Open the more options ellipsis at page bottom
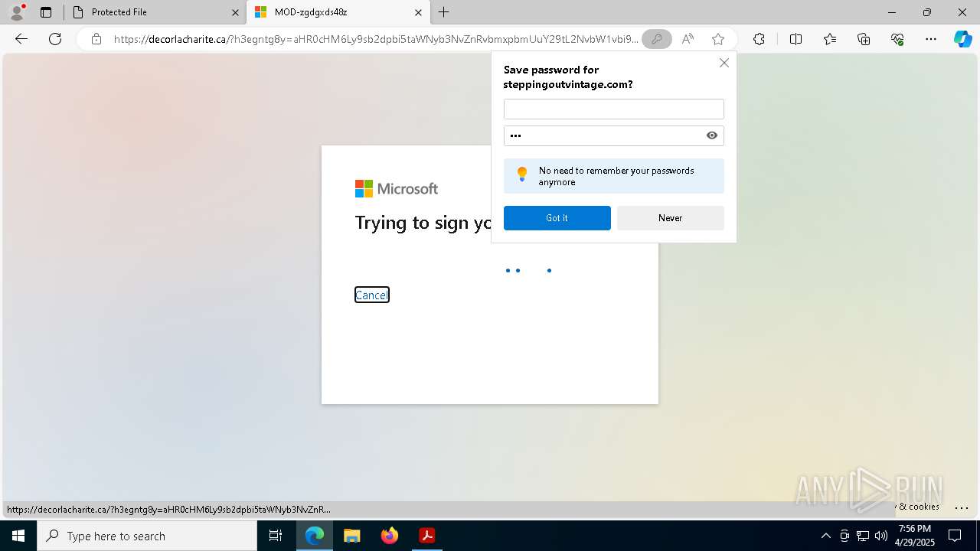Screen dimensions: 980x551 tap(962, 507)
